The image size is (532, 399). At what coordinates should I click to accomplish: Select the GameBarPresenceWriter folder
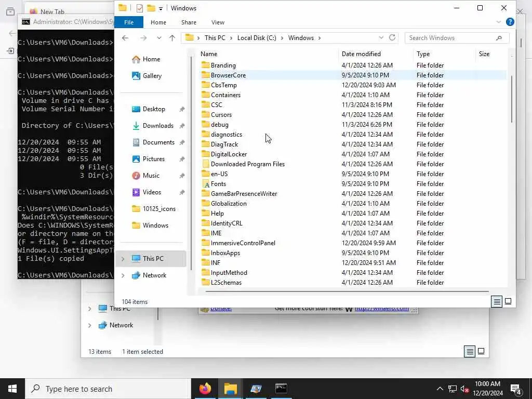coord(244,193)
